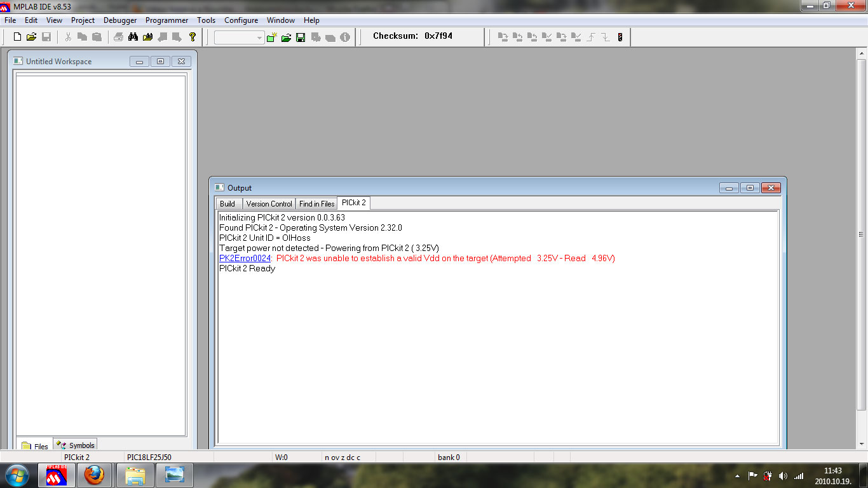Click the Checksum 0x7f94 display
The height and width of the screenshot is (488, 868).
click(413, 36)
